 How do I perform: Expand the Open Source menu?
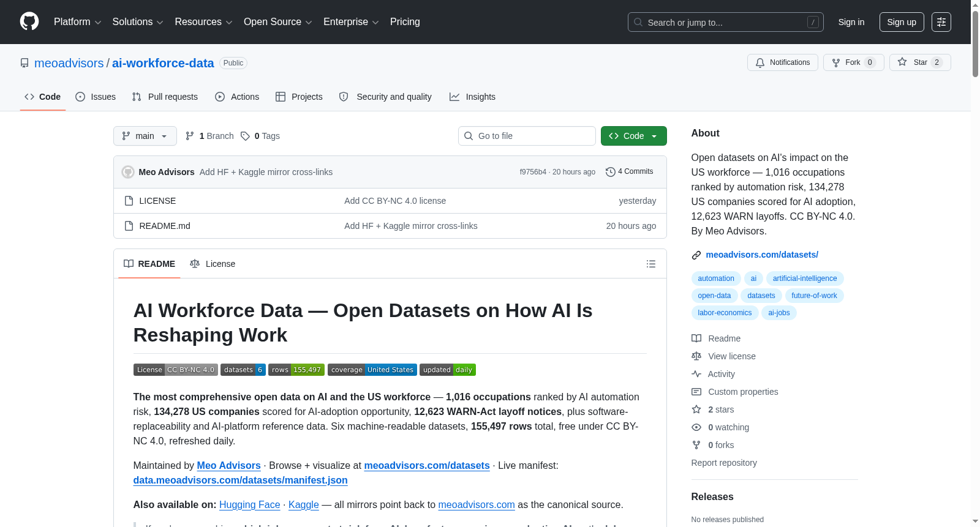[278, 22]
